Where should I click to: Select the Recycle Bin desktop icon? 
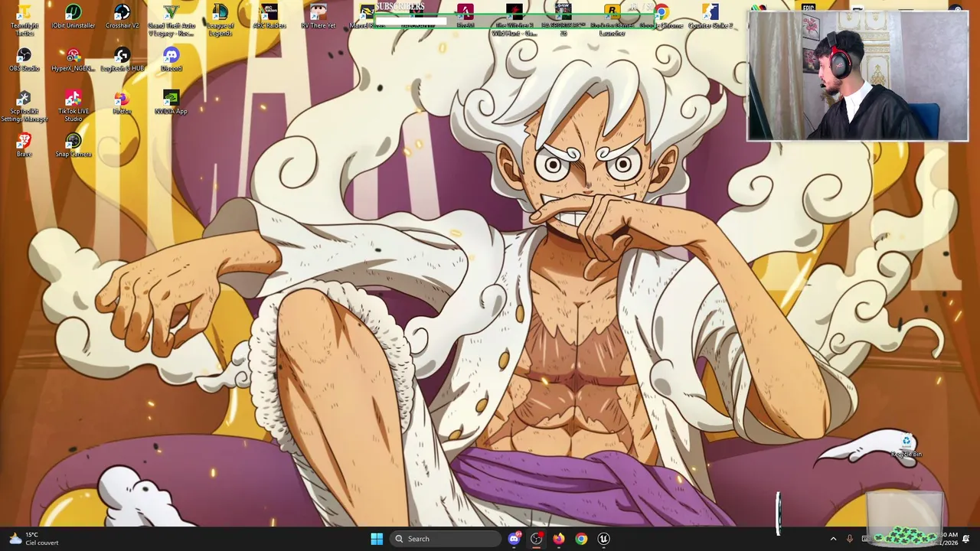906,446
